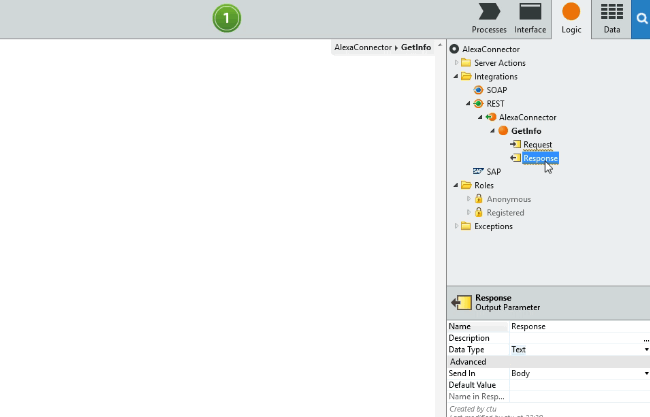
Task: Click the Response output parameter tree icon
Action: pos(515,158)
